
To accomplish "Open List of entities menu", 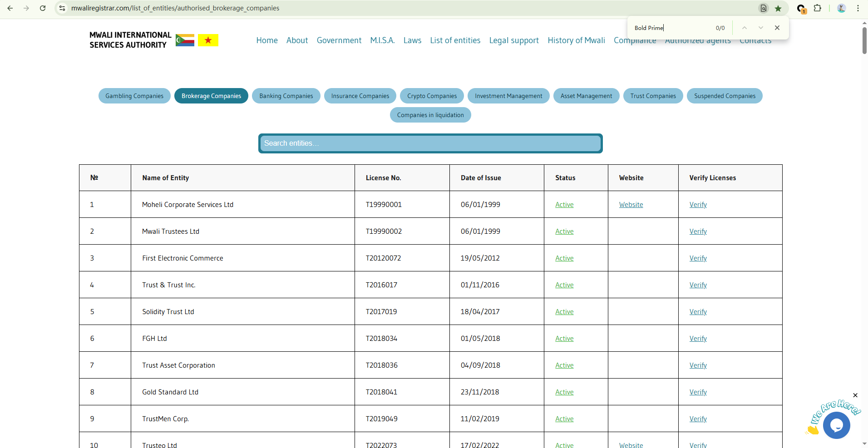I will 455,40.
